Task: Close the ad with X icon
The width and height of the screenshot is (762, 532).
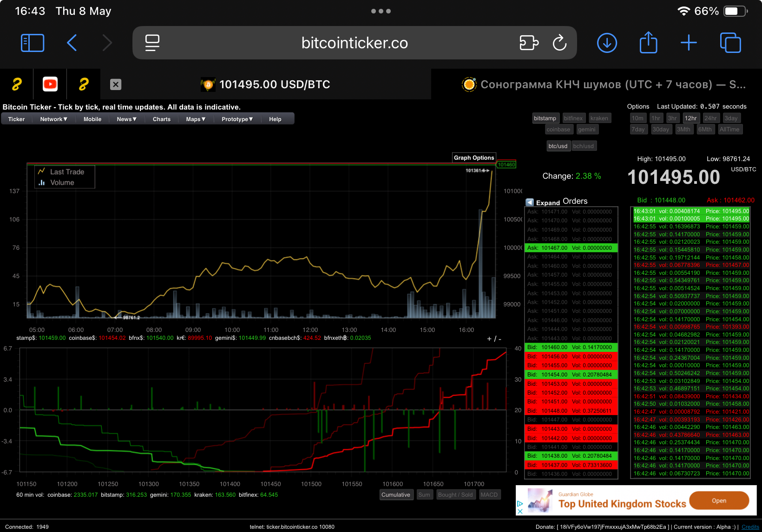Action: pyautogui.click(x=520, y=511)
